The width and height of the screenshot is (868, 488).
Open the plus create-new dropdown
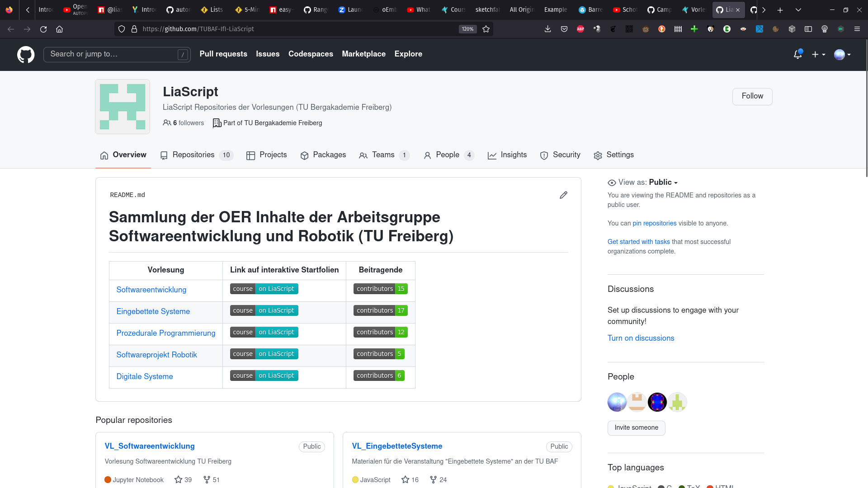(818, 54)
